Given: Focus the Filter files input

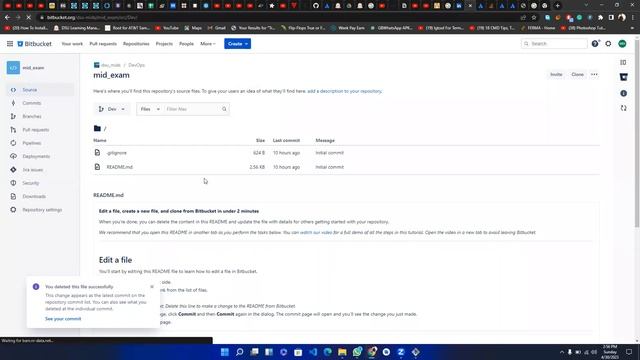Looking at the screenshot, I should 192,109.
